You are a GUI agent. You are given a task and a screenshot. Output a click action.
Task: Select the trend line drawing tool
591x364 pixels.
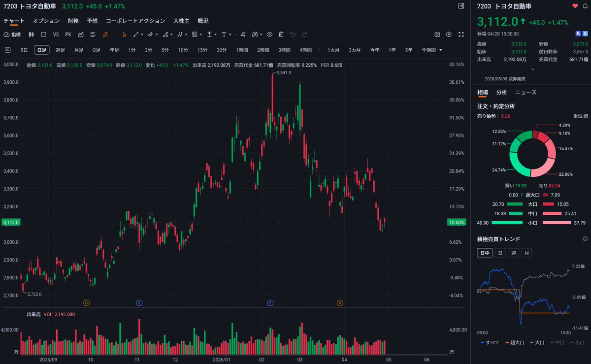136,34
